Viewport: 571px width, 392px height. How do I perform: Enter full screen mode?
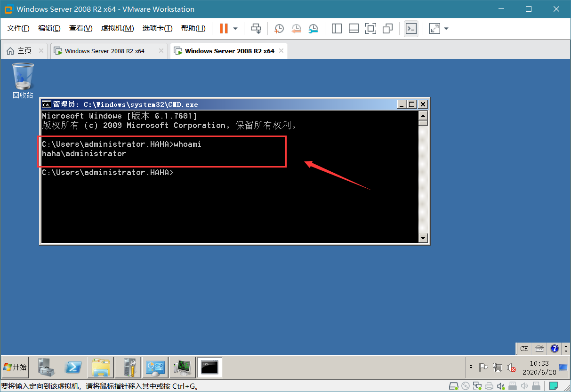click(x=370, y=29)
